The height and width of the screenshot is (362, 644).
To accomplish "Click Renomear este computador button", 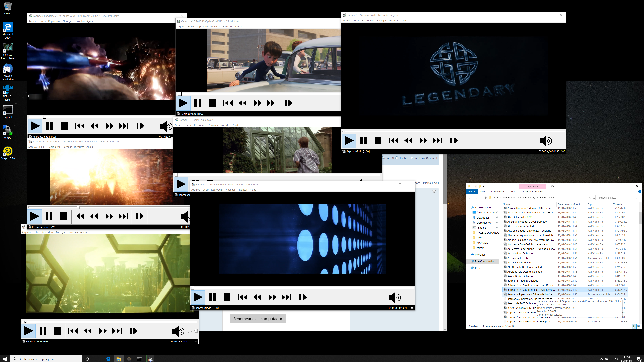I will (x=258, y=319).
